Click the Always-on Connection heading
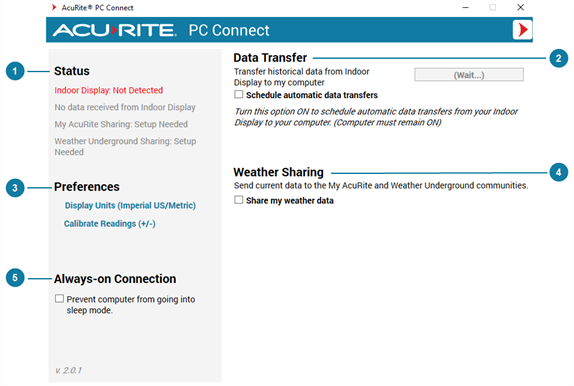574x386 pixels. point(115,279)
